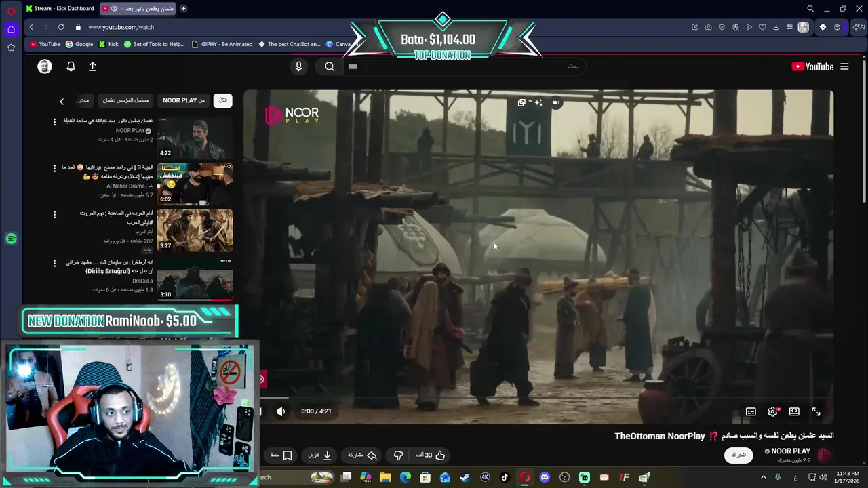Toggle subtitles/captions on the player

751,411
